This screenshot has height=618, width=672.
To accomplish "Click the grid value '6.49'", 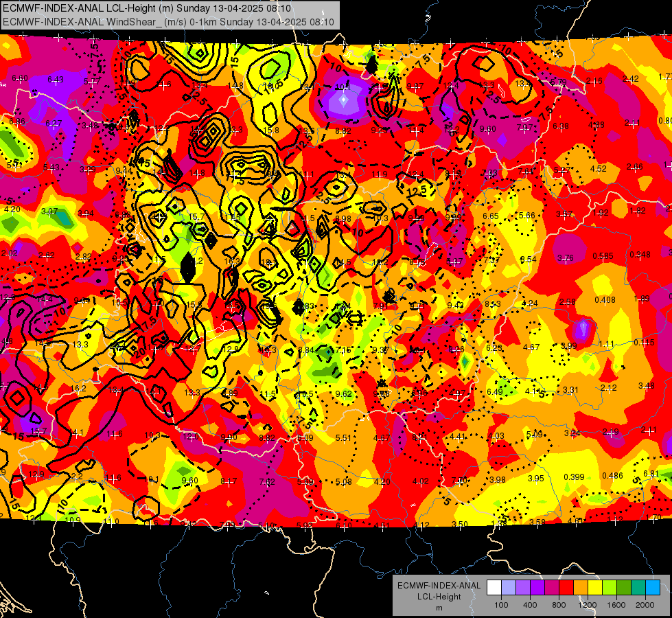I will (495, 392).
